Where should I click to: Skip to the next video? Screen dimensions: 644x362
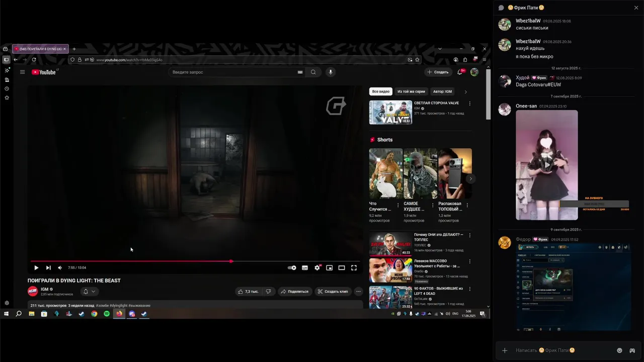[48, 268]
